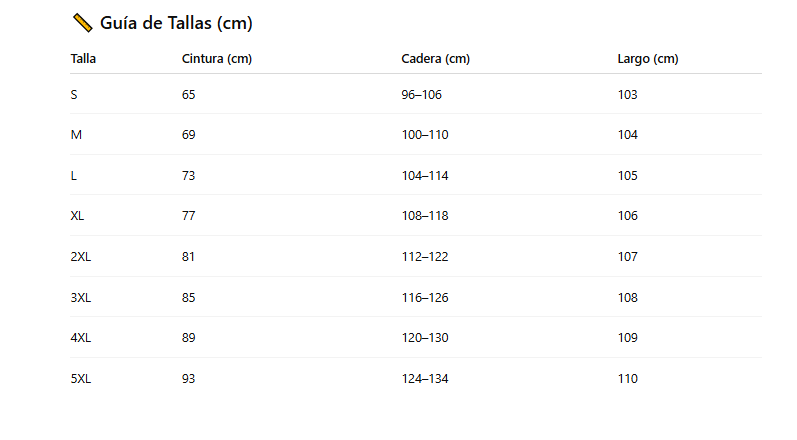Screen dimensions: 797x440
Task: Click length value 110 in 5XL row
Action: pos(628,379)
